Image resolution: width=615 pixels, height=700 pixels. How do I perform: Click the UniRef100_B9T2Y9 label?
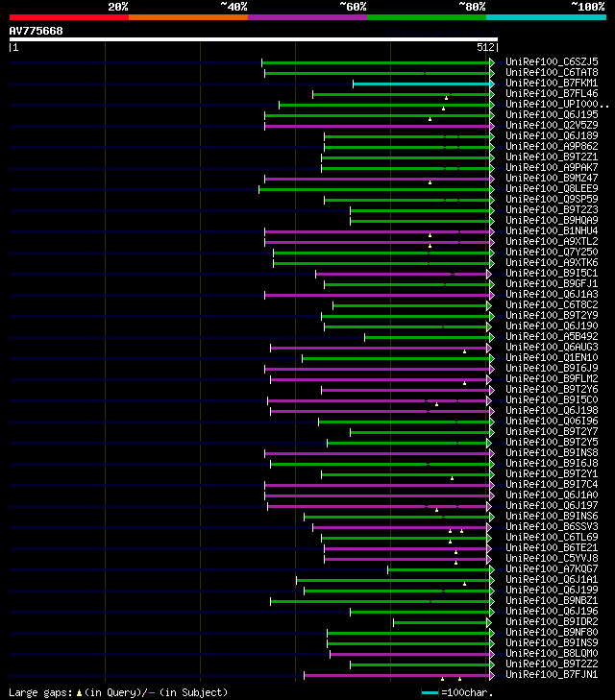pyautogui.click(x=552, y=315)
